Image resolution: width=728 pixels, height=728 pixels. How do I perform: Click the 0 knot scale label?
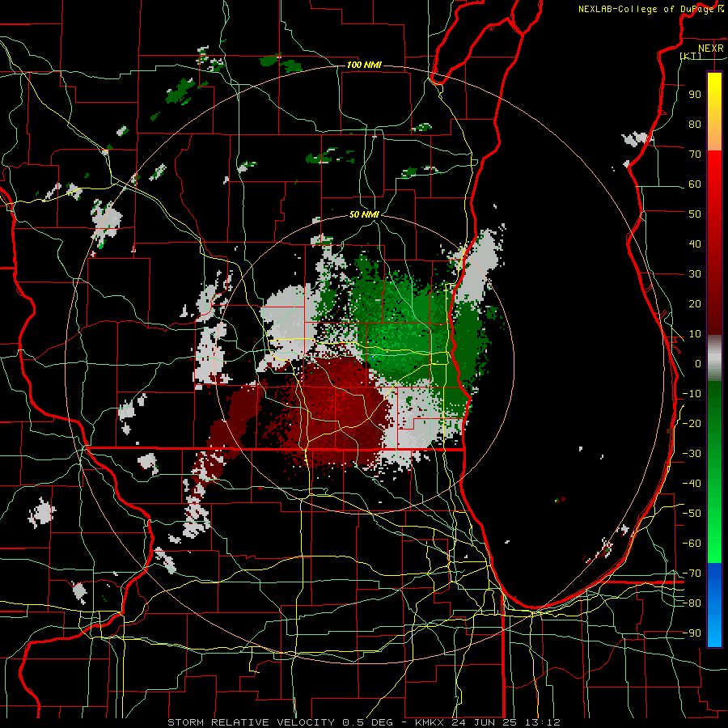tap(698, 363)
